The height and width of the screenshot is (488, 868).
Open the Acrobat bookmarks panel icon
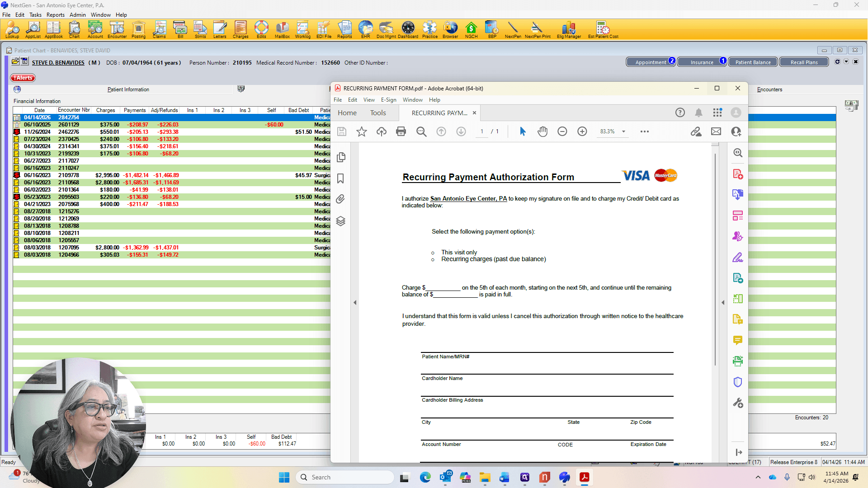click(x=340, y=178)
